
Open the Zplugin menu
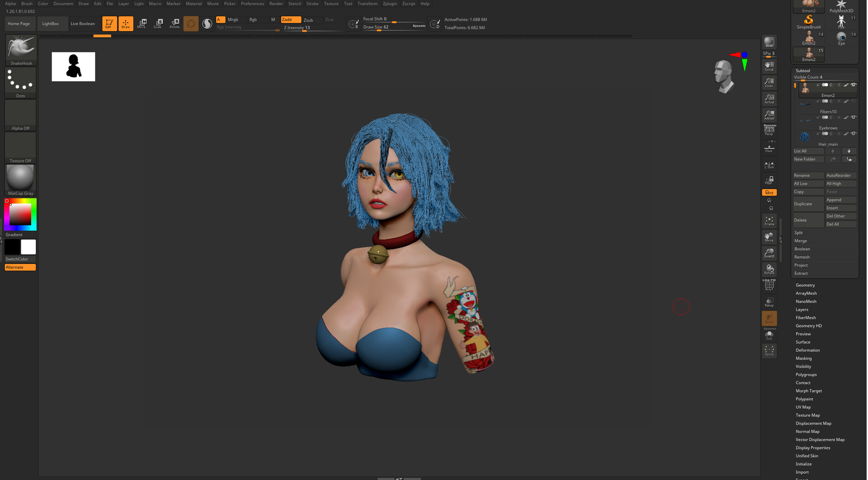click(389, 4)
